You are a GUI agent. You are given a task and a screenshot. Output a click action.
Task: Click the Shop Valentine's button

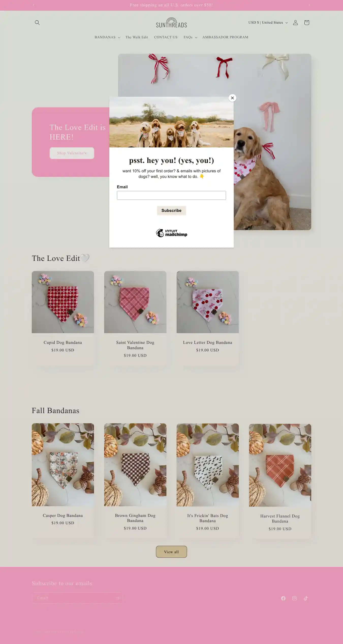point(72,153)
